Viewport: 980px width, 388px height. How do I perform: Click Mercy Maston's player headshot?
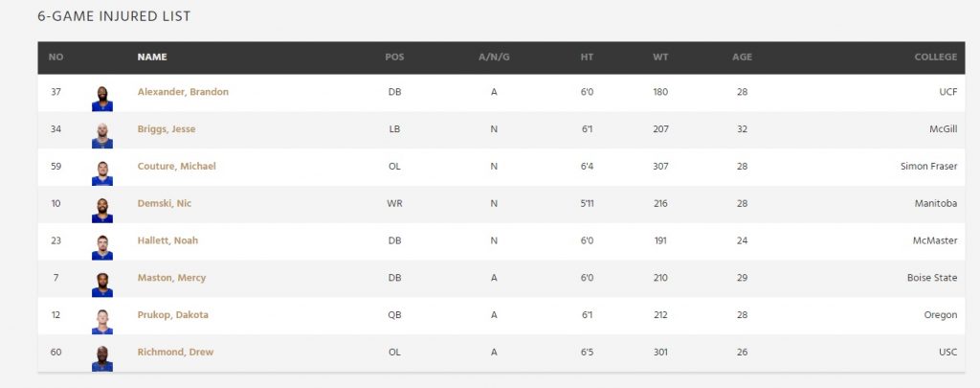tap(102, 284)
